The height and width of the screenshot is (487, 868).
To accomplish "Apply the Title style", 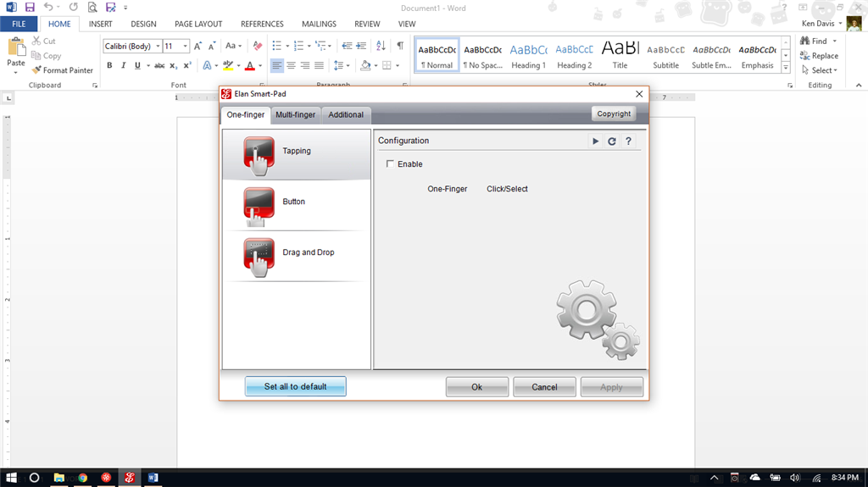I will [x=620, y=56].
